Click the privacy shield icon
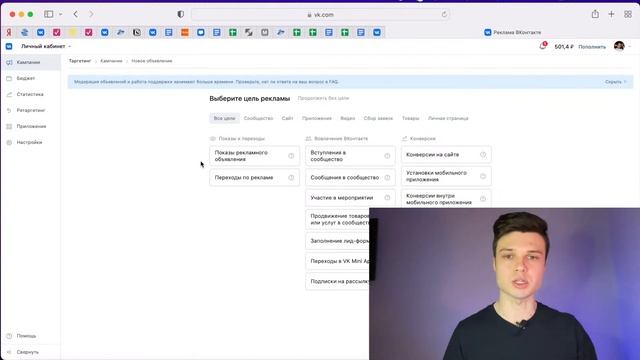 click(x=180, y=14)
